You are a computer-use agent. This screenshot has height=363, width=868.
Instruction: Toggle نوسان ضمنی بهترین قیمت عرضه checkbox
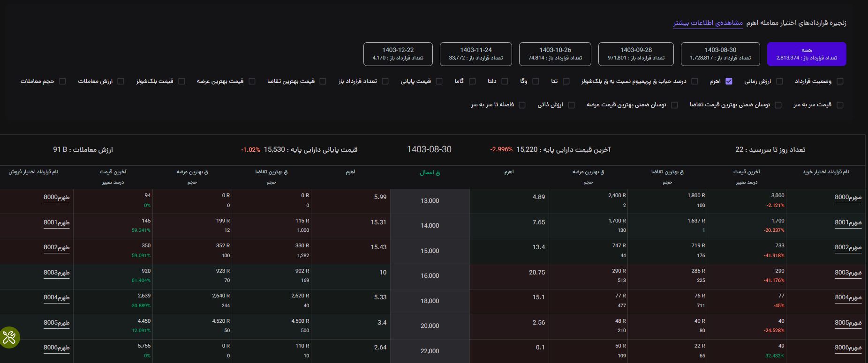coord(674,105)
